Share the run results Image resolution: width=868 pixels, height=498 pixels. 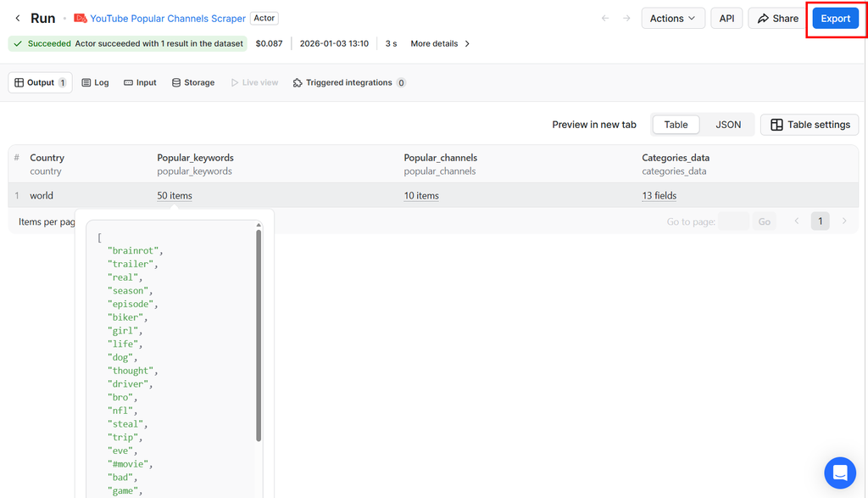(778, 19)
